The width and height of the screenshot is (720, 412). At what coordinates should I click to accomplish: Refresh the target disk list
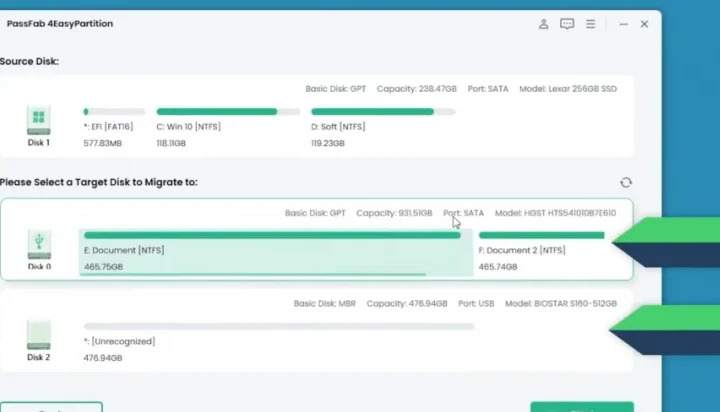[x=626, y=182]
